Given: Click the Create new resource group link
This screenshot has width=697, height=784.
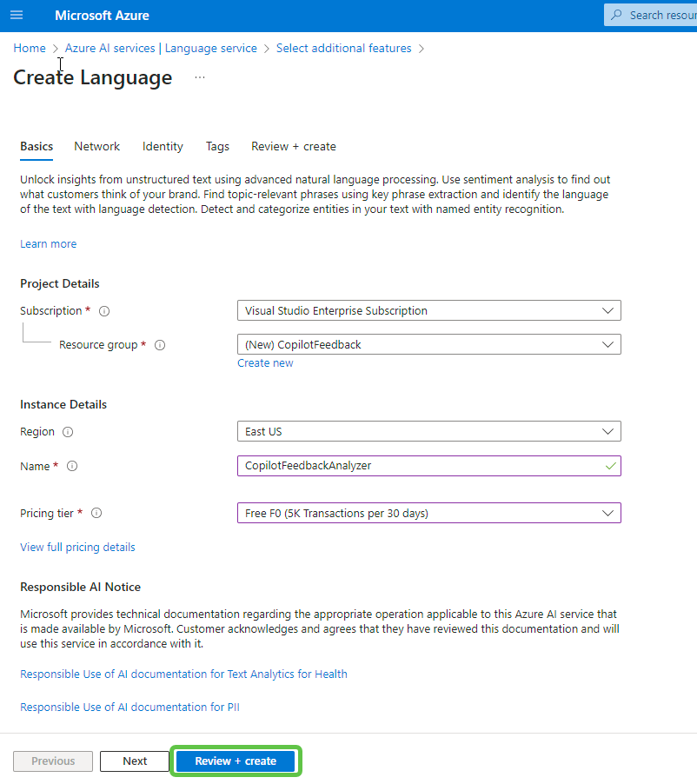Looking at the screenshot, I should pyautogui.click(x=265, y=363).
